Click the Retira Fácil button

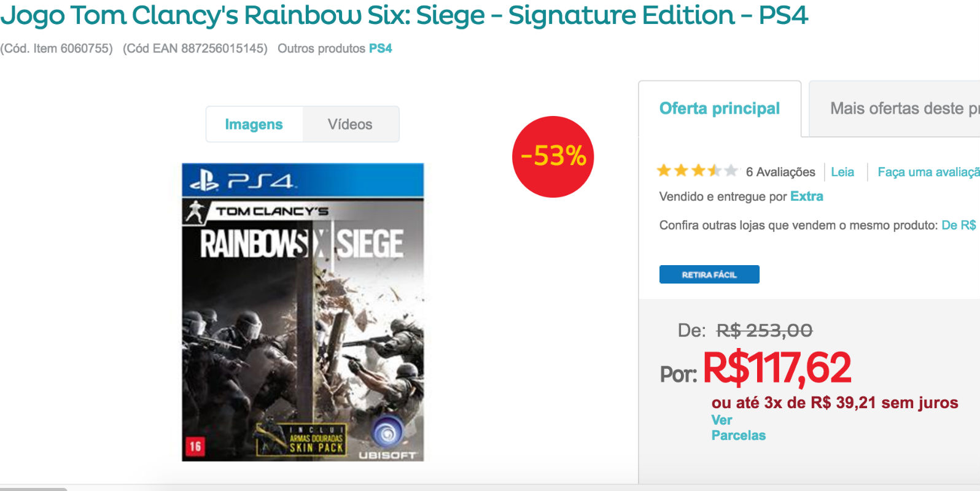point(709,274)
